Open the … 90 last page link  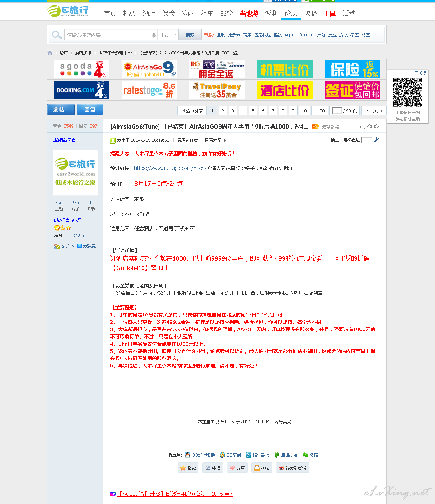319,111
